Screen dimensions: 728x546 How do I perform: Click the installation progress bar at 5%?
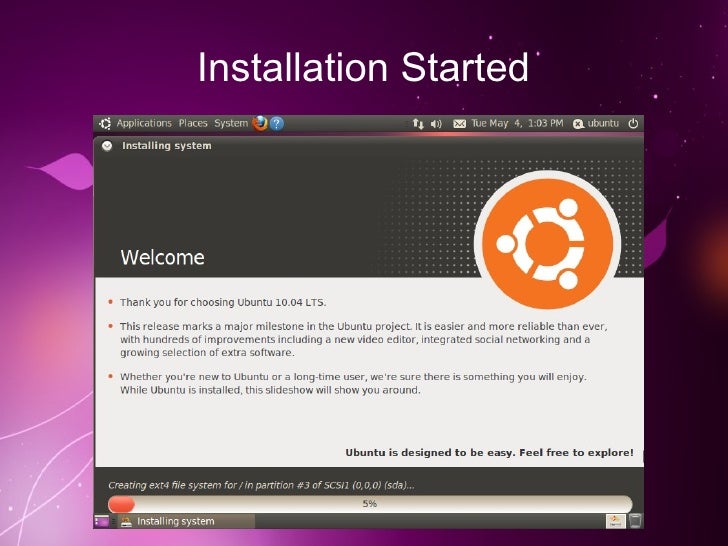[370, 504]
